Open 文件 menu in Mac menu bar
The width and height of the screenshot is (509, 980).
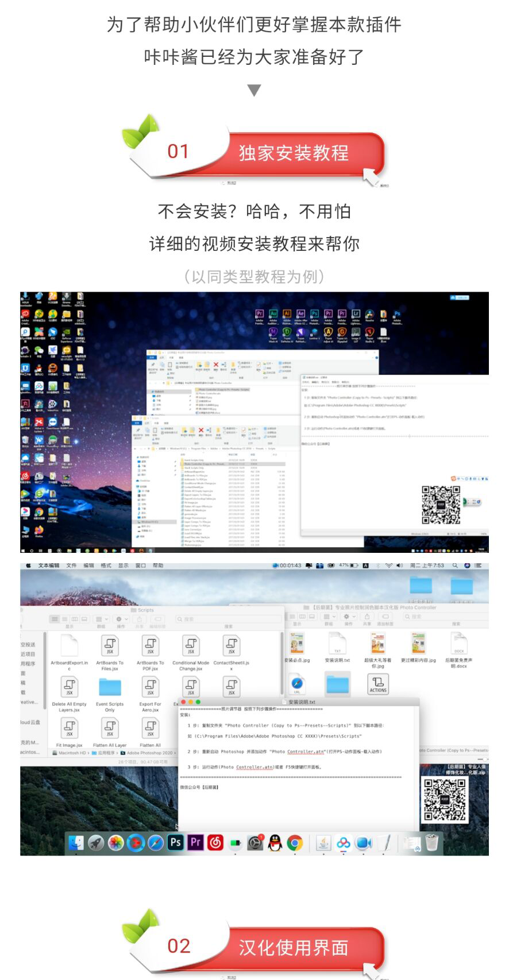tap(71, 565)
